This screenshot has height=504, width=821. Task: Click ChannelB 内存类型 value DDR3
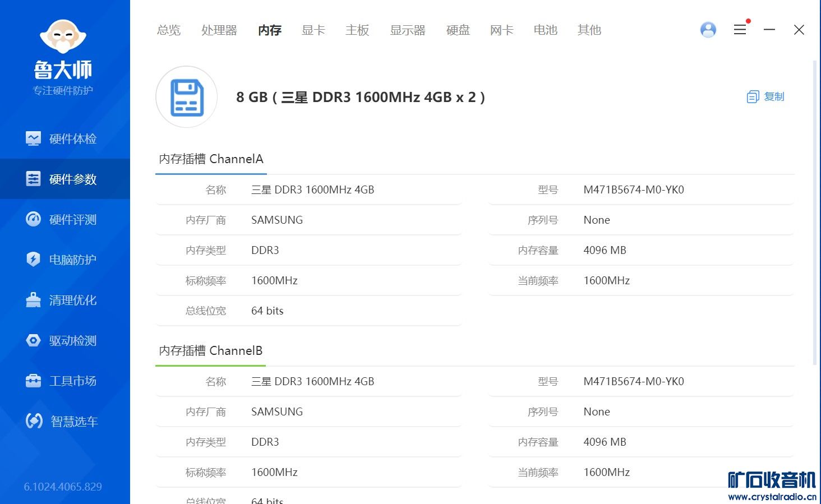tap(265, 442)
